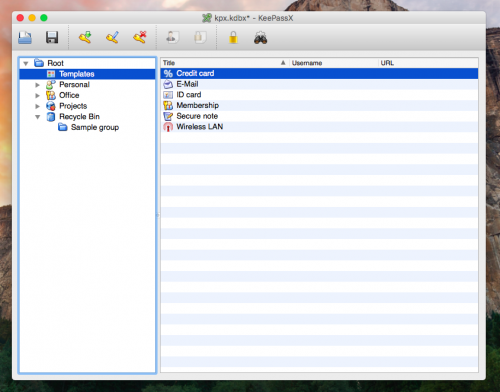Screen dimensions: 500x392
Task: Select the Templates group label
Action: [77, 74]
